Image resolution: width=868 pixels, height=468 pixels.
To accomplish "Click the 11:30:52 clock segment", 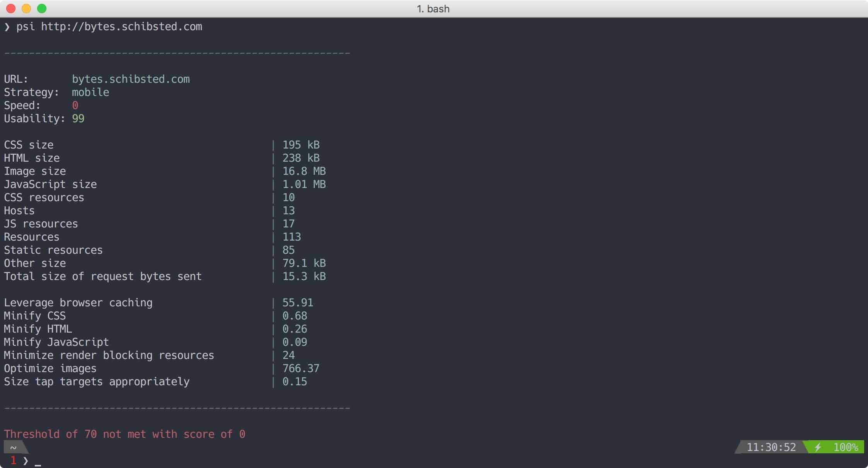I will click(771, 448).
